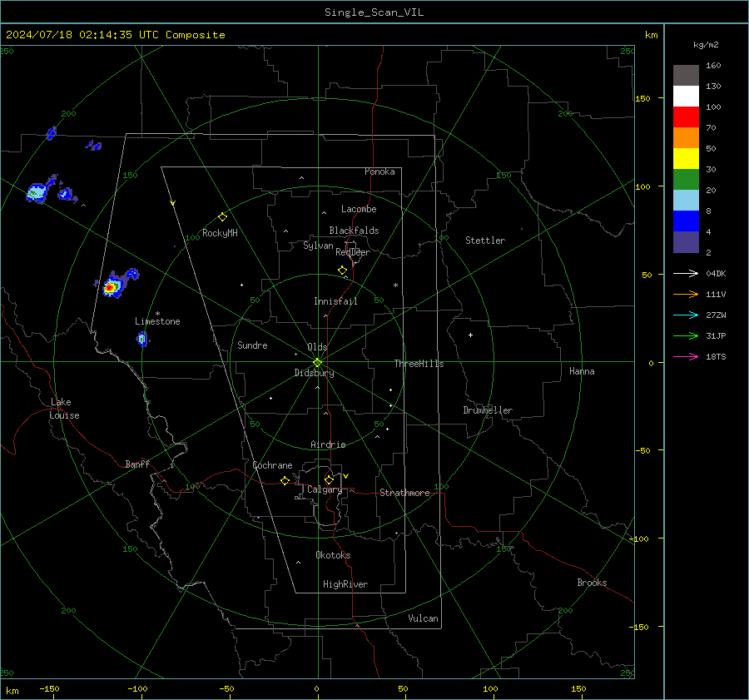This screenshot has width=749, height=700.
Task: Click the white 04DK arrow legend icon
Action: tap(686, 273)
